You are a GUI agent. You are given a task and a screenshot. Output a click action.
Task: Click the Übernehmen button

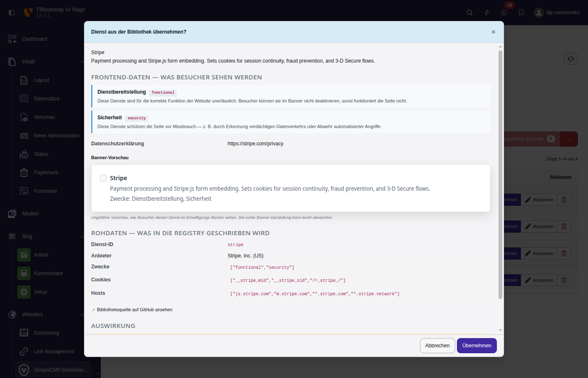[477, 346]
